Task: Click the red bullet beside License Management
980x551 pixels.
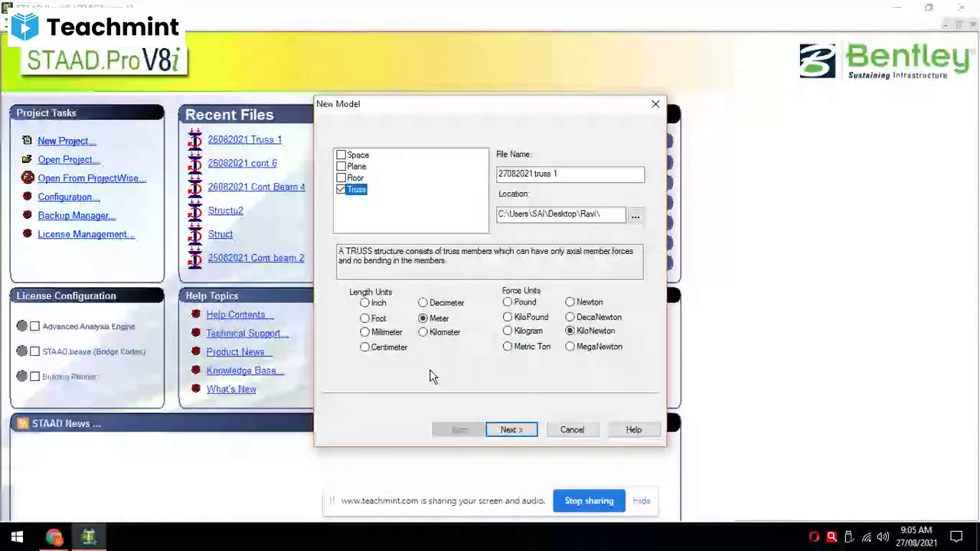Action: [x=28, y=234]
